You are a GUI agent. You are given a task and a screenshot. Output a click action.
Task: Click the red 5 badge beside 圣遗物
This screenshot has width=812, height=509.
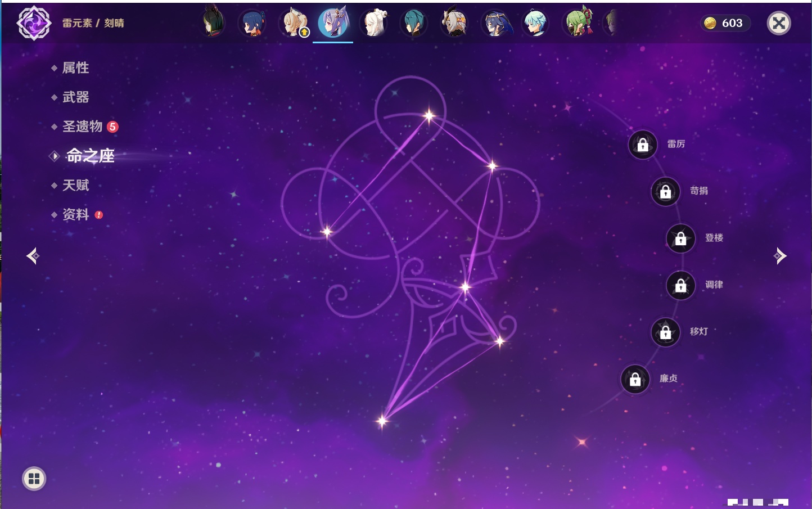click(112, 127)
